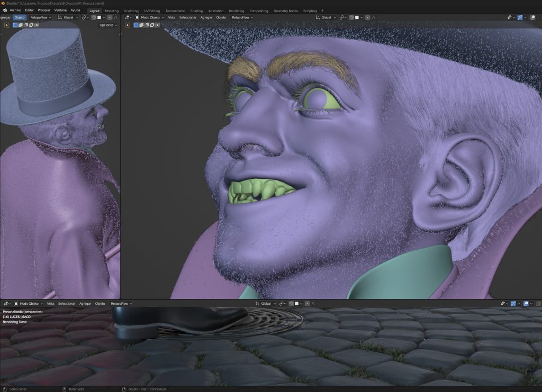Toggle snapping magnet in bottom viewport
Screen dimensions: 542x392
(291, 304)
